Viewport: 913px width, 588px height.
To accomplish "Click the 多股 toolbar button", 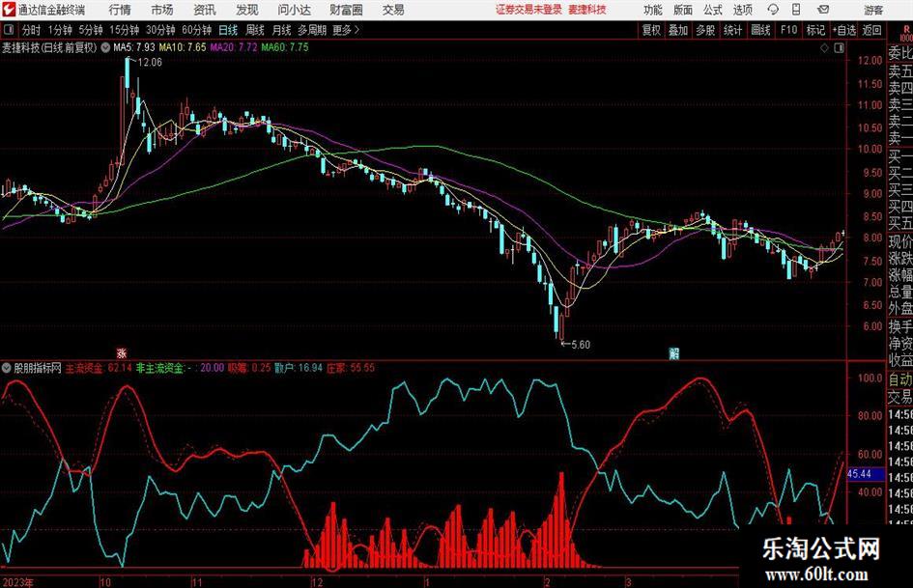I will coord(705,30).
